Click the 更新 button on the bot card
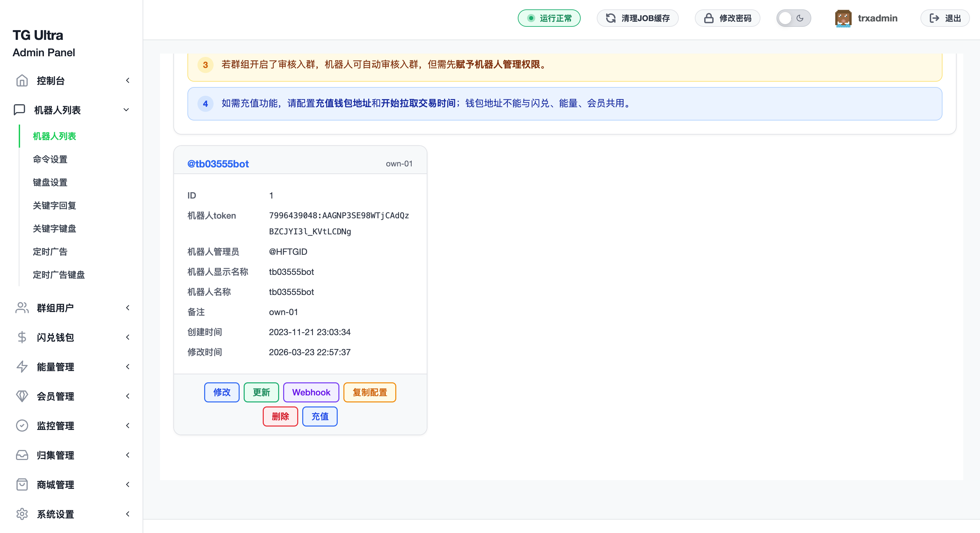This screenshot has width=980, height=533. point(261,392)
